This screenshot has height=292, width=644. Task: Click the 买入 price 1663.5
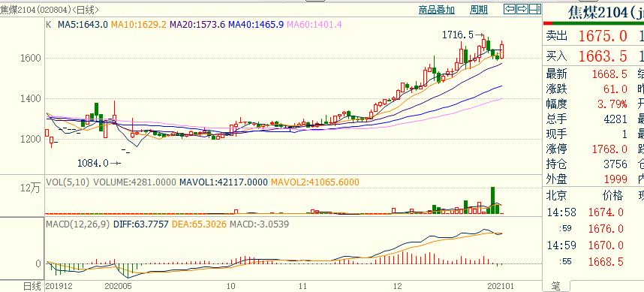point(603,56)
